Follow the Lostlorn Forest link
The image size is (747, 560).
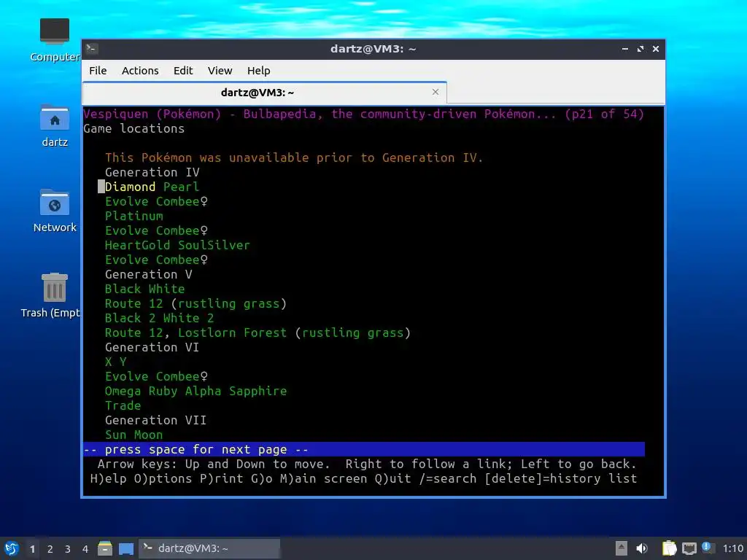(232, 332)
